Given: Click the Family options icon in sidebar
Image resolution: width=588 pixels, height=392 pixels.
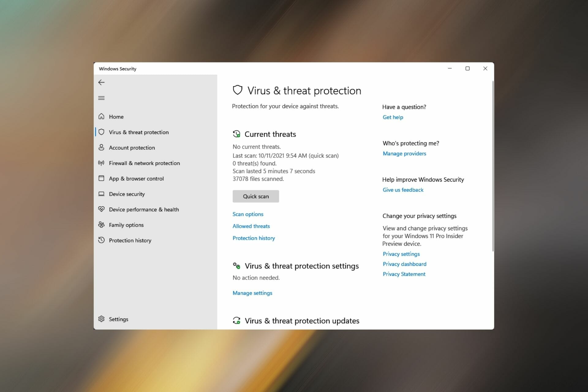Looking at the screenshot, I should click(x=101, y=224).
